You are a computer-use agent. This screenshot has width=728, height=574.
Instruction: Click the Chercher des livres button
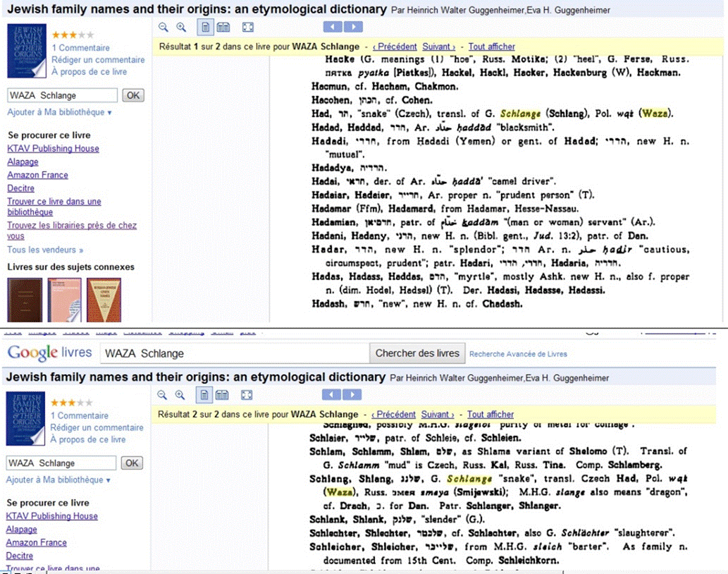click(x=417, y=353)
